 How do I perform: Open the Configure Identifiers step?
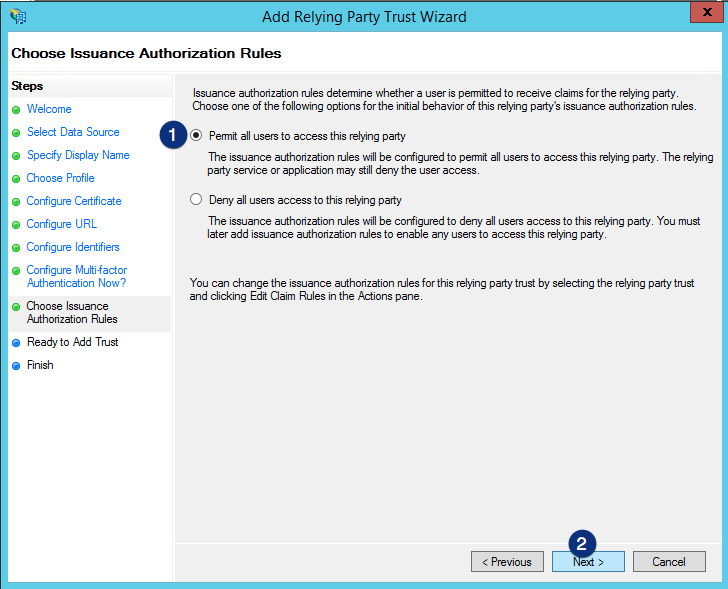pyautogui.click(x=73, y=247)
